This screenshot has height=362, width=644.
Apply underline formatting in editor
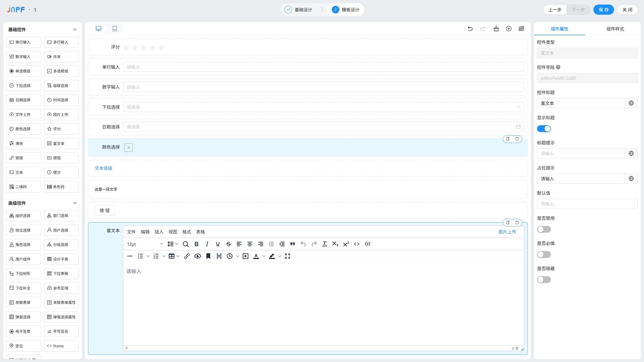coord(218,244)
